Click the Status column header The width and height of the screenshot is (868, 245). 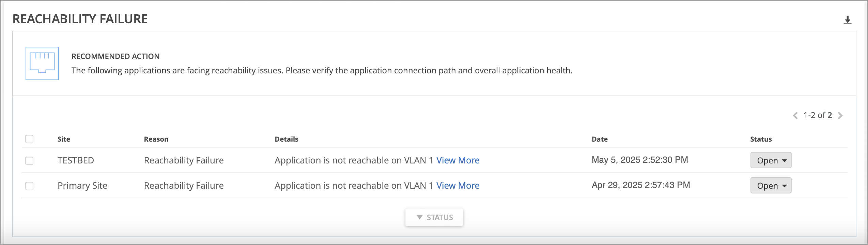[761, 139]
